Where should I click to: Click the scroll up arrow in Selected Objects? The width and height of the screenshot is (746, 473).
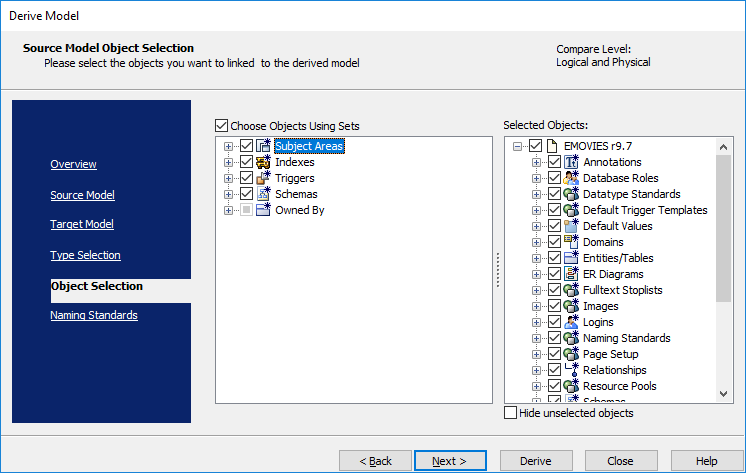[x=723, y=147]
